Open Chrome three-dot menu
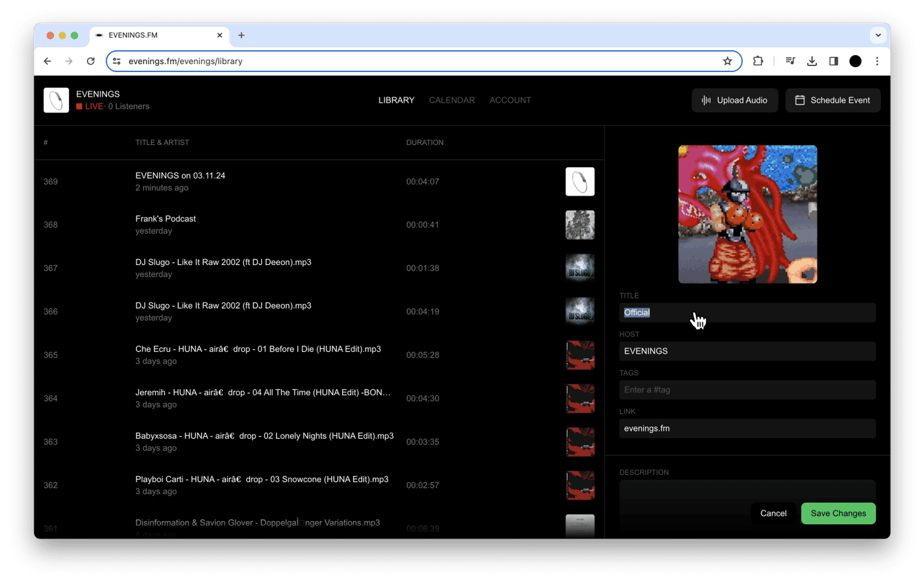Image resolution: width=924 pixels, height=583 pixels. (877, 61)
